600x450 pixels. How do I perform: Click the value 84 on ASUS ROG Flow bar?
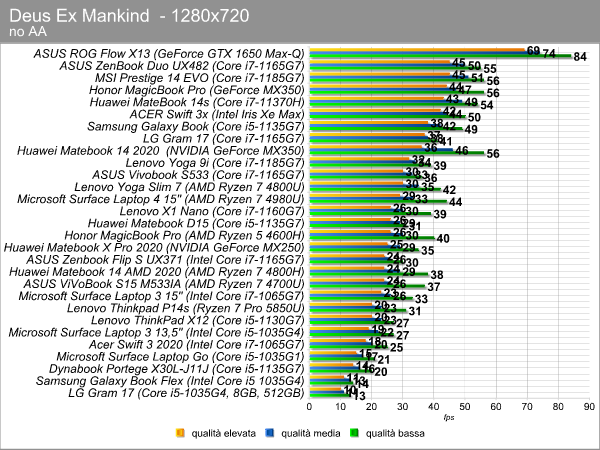point(580,57)
